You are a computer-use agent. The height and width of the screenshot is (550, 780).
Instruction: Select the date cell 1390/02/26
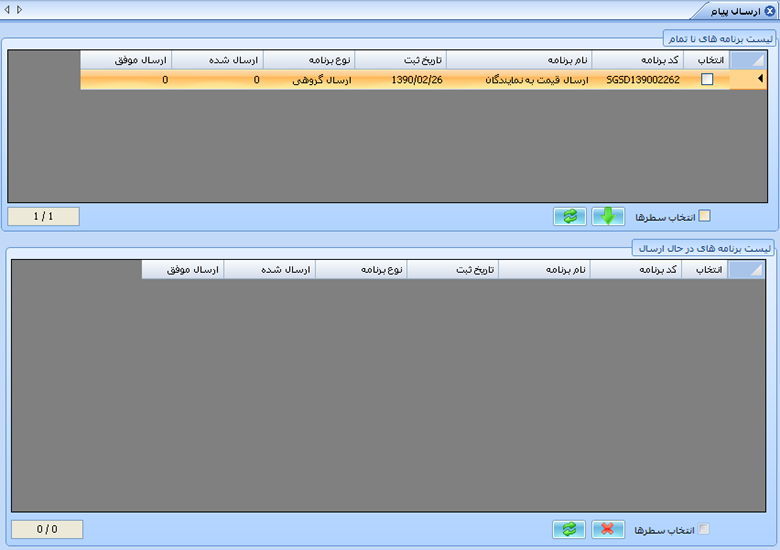pos(400,80)
